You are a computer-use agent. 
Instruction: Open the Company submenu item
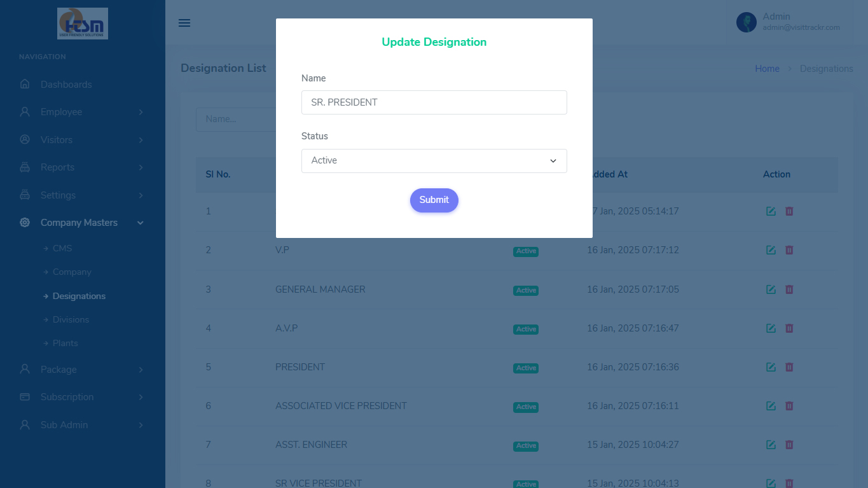(x=72, y=272)
